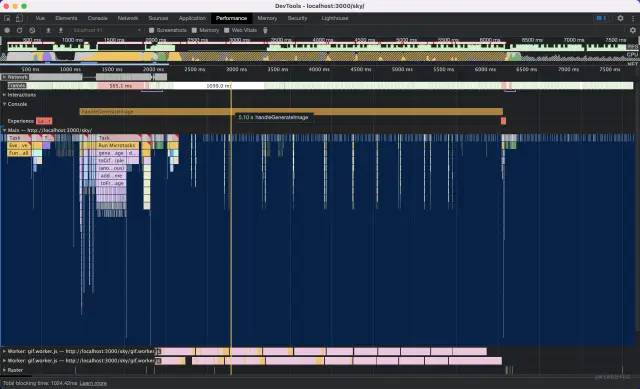Click the 2500 ms ruler label in the flame chart
The height and width of the screenshot is (389, 640).
pyautogui.click(x=195, y=69)
